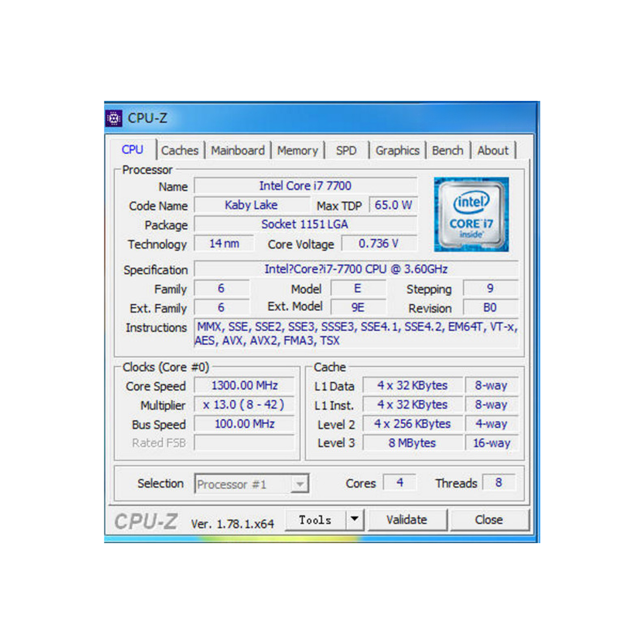Screen dimensions: 644x644
Task: Click the Level 3 cache size field
Action: (412, 443)
